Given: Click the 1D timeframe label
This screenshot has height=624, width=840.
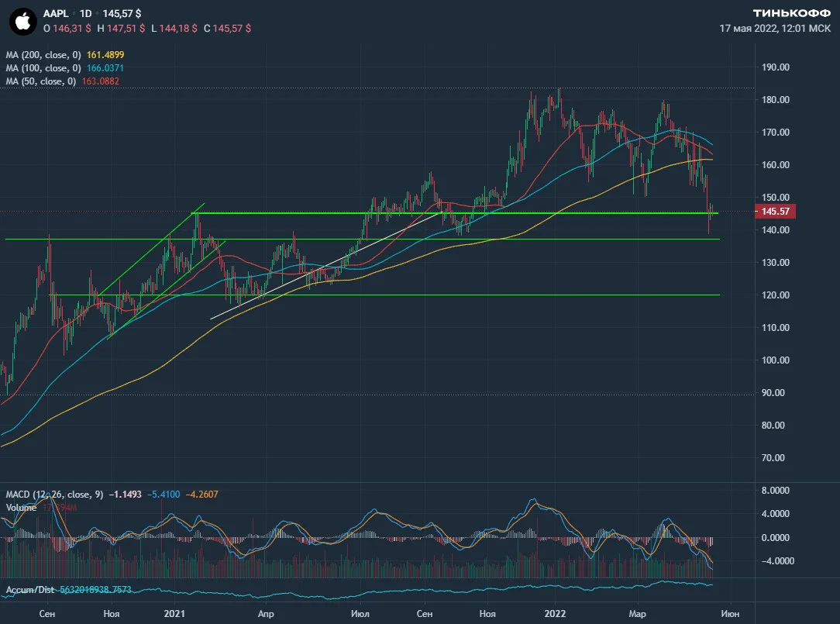Looking at the screenshot, I should 86,13.
